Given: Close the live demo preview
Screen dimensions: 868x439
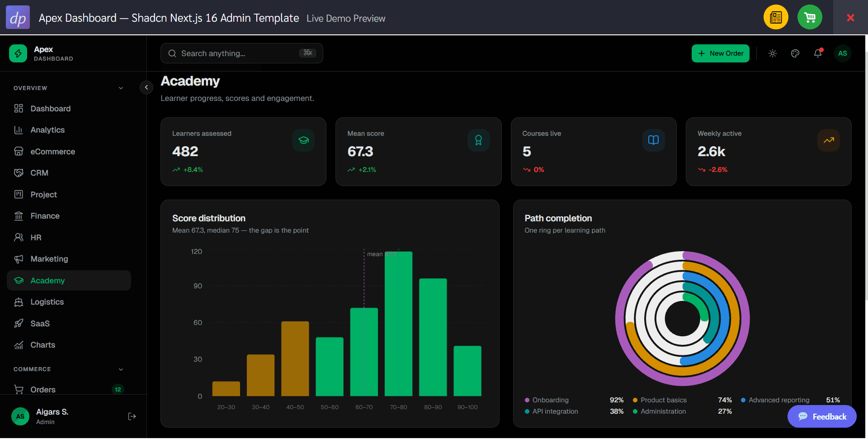Looking at the screenshot, I should (850, 18).
